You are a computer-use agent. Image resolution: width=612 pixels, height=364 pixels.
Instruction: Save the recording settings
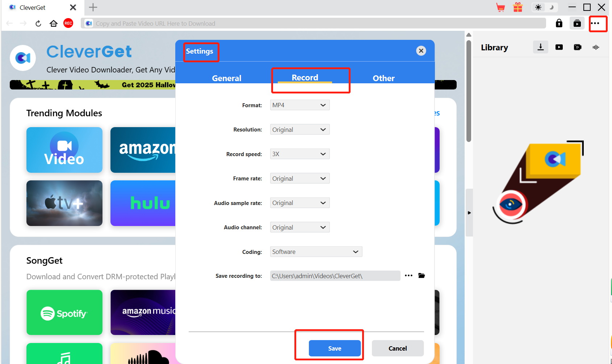click(x=334, y=348)
